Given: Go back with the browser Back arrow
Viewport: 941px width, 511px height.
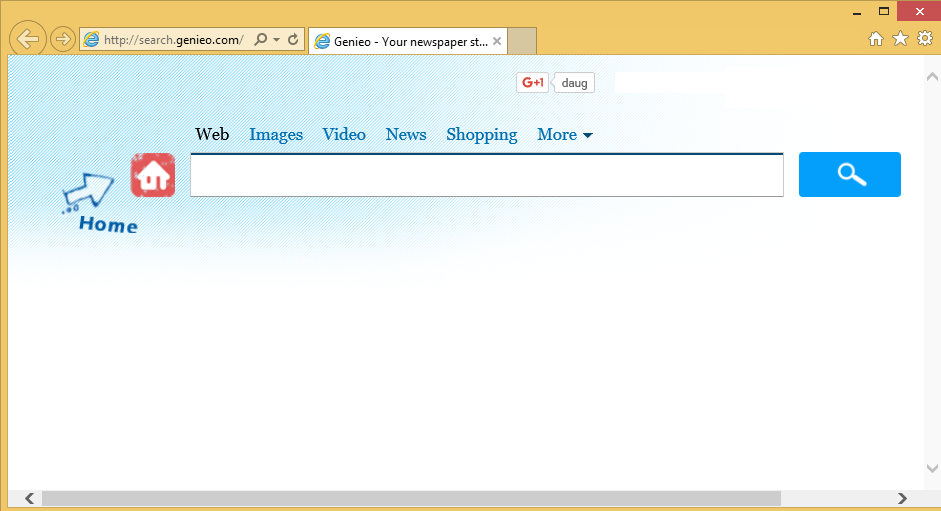Looking at the screenshot, I should (28, 40).
